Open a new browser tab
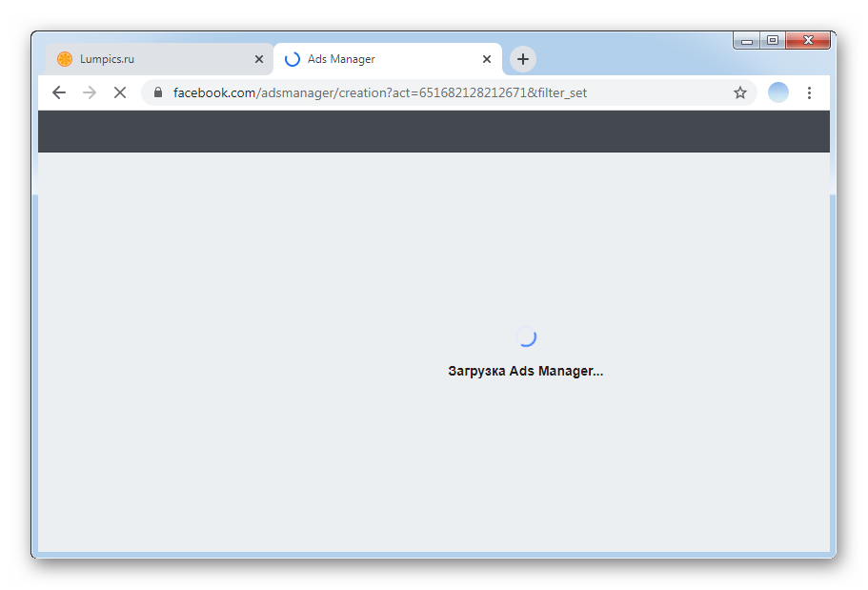The image size is (868, 590). 523,59
